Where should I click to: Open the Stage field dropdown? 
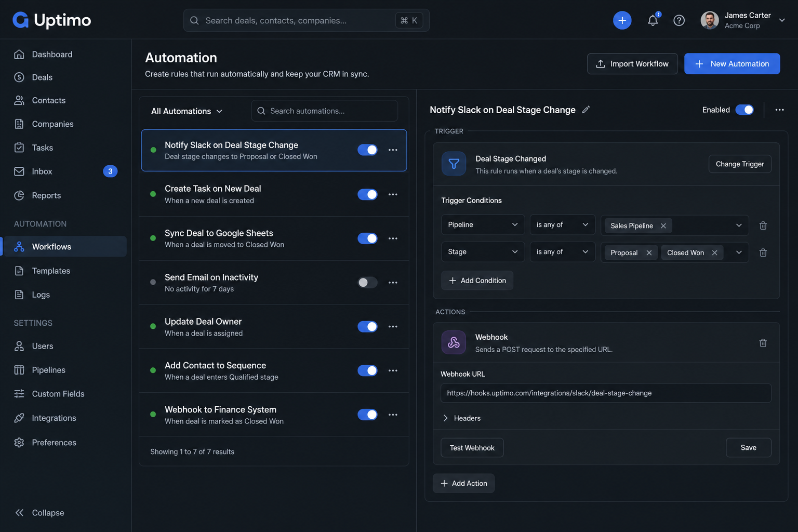tap(483, 251)
